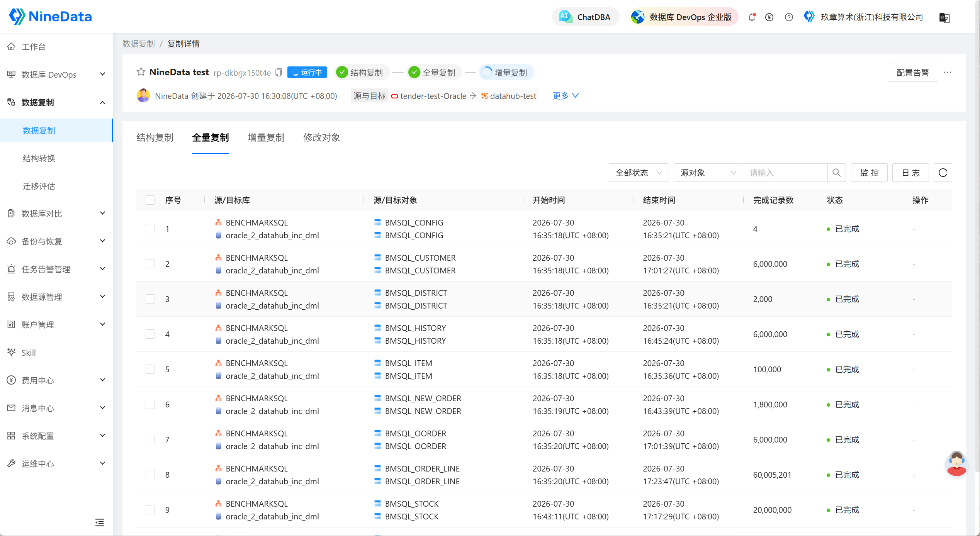Expand the 数据源管理 sidebar menu
980x536 pixels.
56,297
